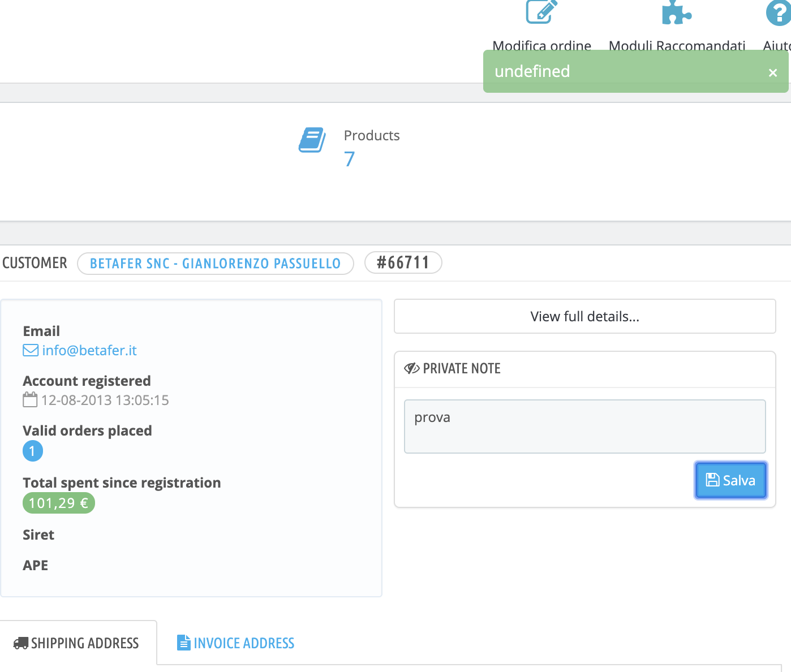Image resolution: width=791 pixels, height=672 pixels.
Task: Open the Modifica ordine pencil icon
Action: click(x=540, y=12)
